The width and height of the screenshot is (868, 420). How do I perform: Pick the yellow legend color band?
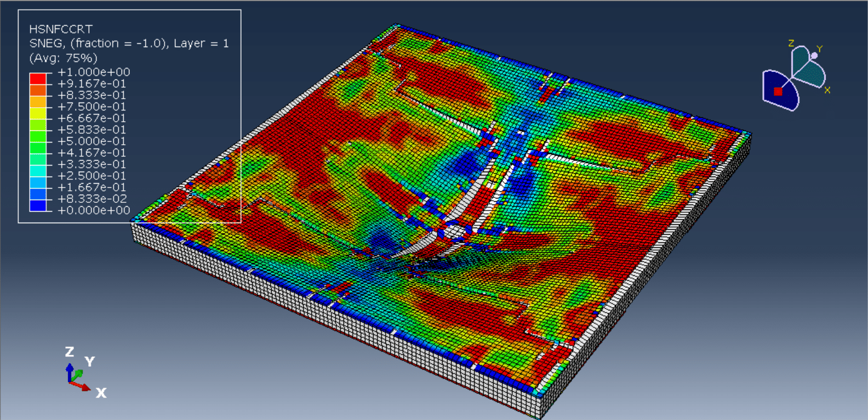38,112
